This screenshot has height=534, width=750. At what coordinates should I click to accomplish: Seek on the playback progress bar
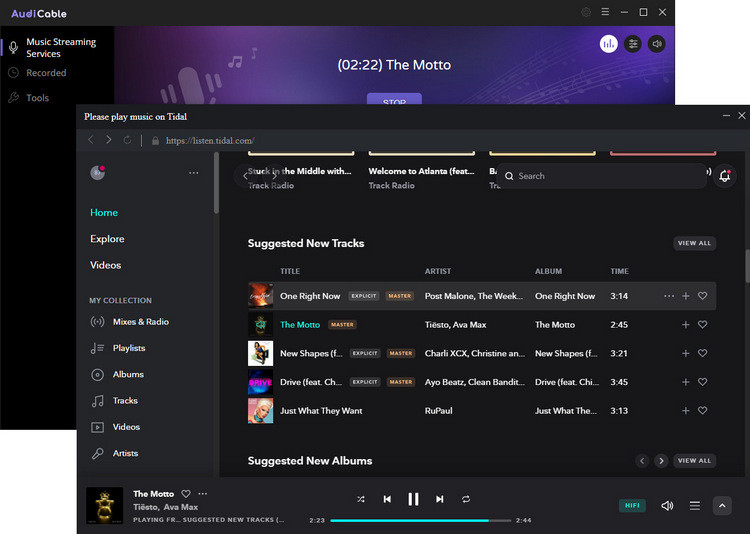click(x=420, y=520)
